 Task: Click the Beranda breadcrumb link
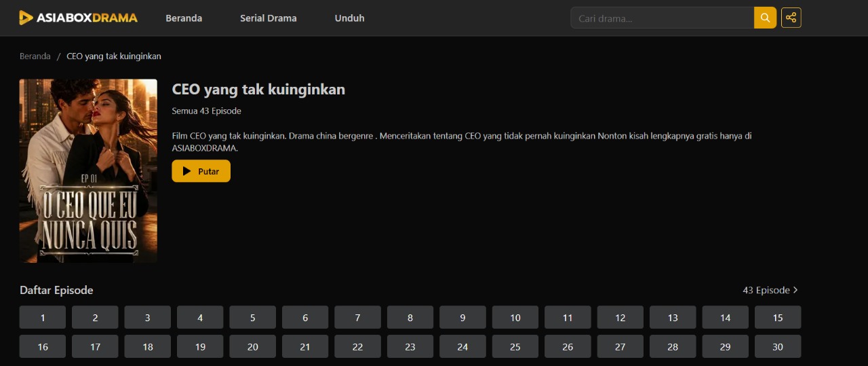[35, 56]
